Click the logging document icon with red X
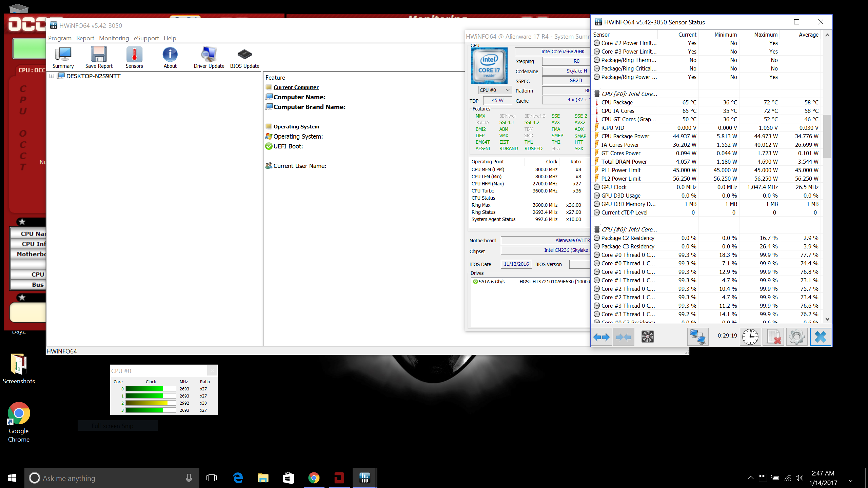 pos(773,337)
